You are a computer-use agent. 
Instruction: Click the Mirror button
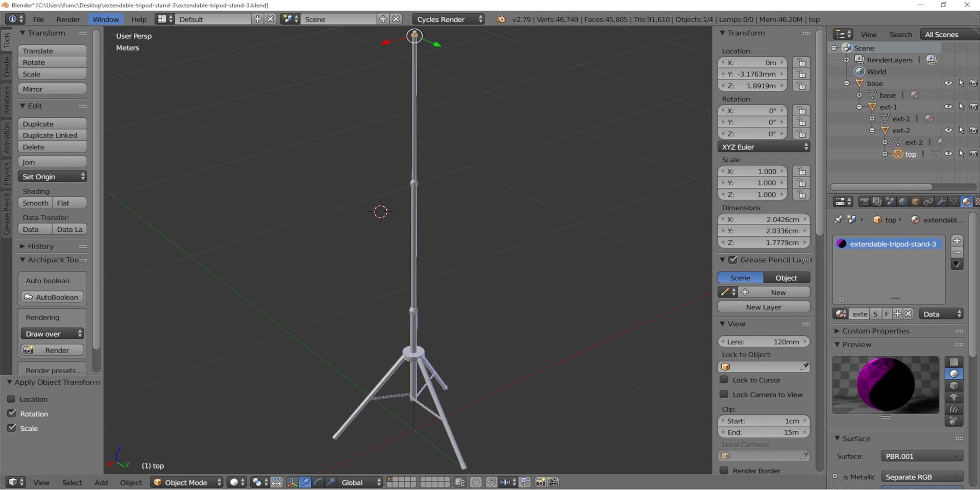click(53, 89)
